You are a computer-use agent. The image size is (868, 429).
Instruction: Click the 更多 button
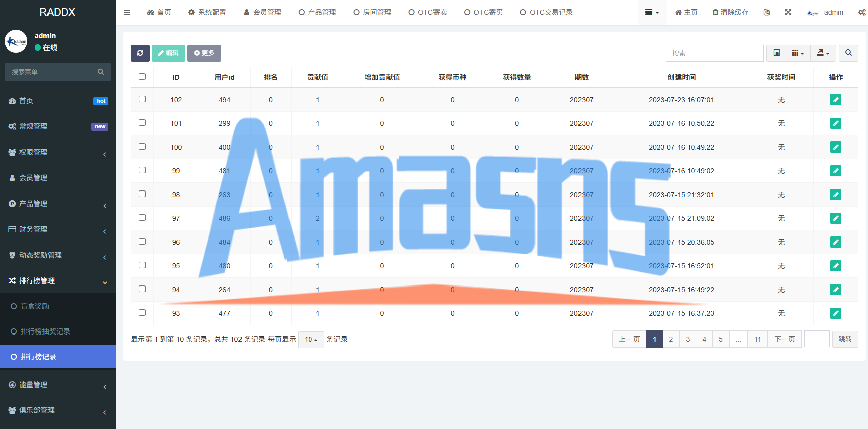coord(204,53)
